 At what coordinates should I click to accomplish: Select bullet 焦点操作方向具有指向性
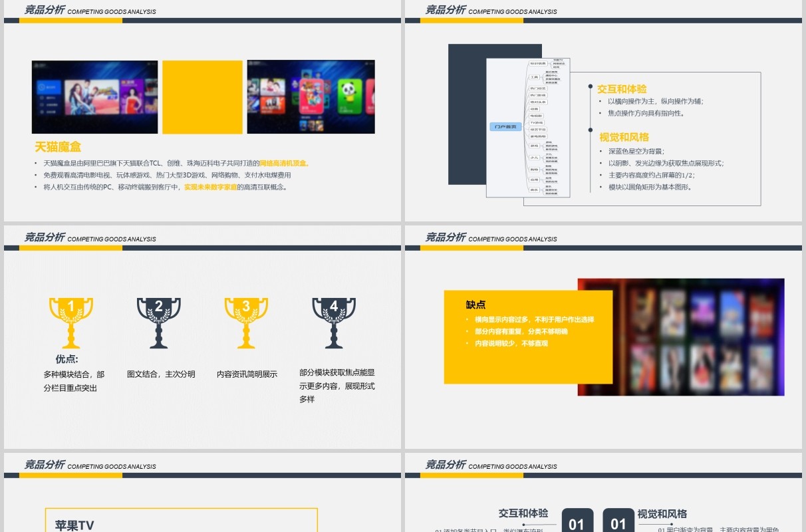tap(646, 114)
